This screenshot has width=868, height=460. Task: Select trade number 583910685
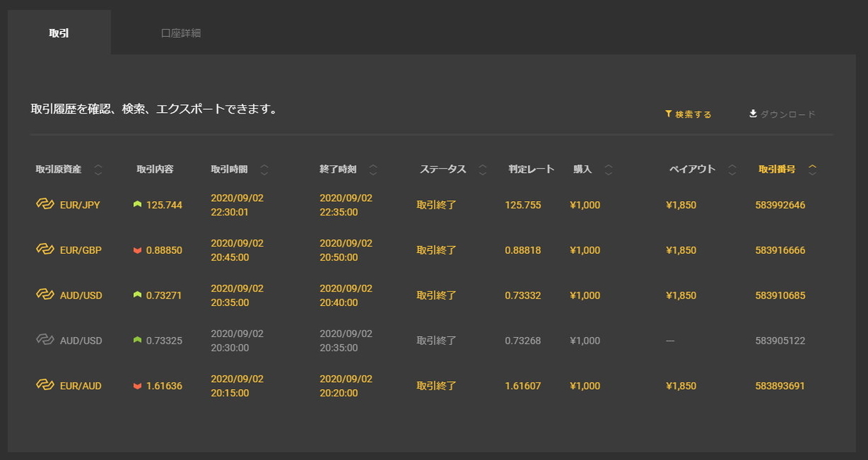780,295
